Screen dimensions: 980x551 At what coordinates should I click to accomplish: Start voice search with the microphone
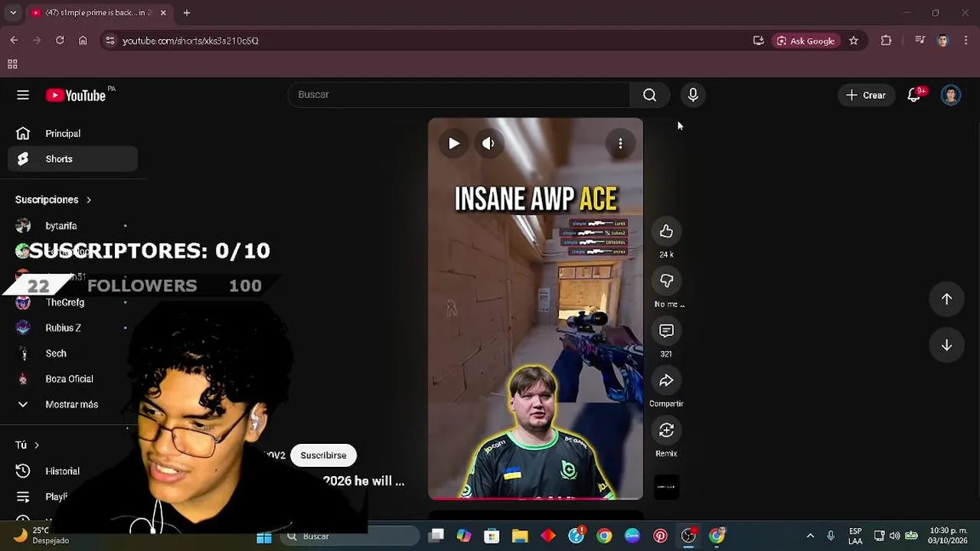pos(693,95)
